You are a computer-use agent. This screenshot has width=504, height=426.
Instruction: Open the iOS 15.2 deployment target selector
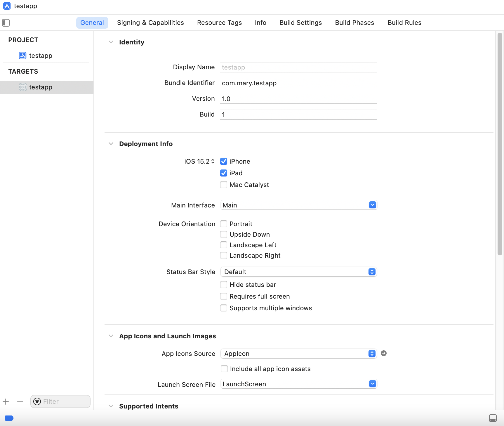(x=199, y=161)
